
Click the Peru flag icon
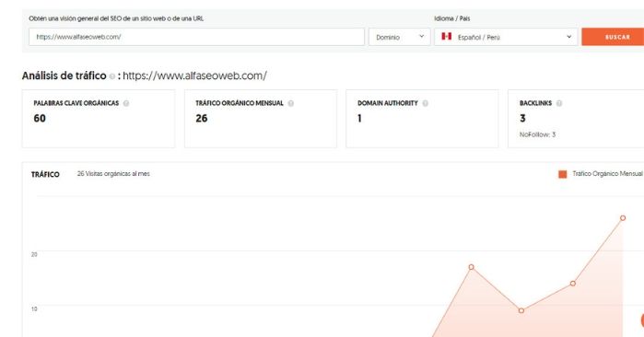pos(447,37)
